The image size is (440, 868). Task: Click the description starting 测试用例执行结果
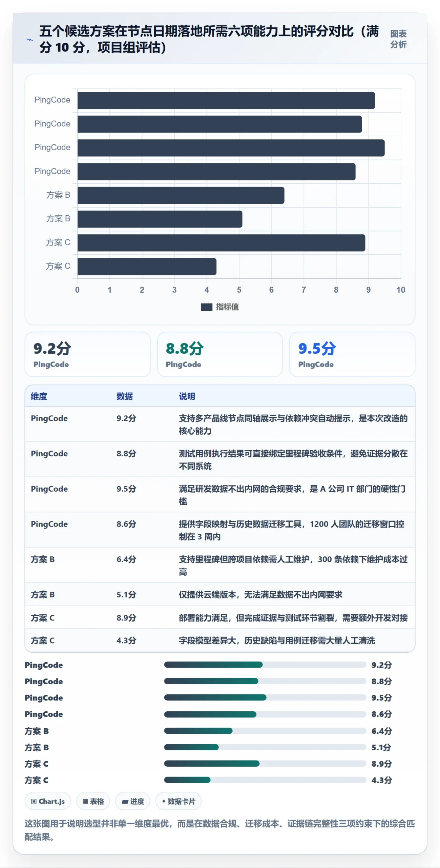tap(293, 460)
